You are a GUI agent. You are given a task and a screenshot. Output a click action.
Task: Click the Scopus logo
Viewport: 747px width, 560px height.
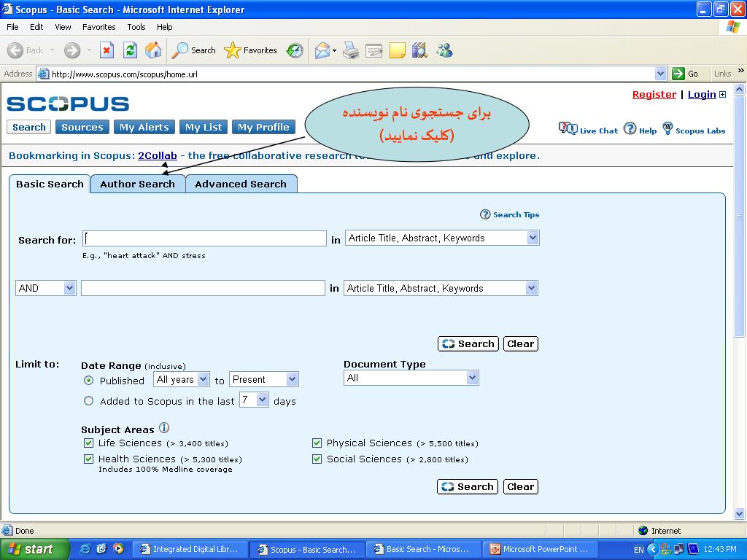point(68,104)
